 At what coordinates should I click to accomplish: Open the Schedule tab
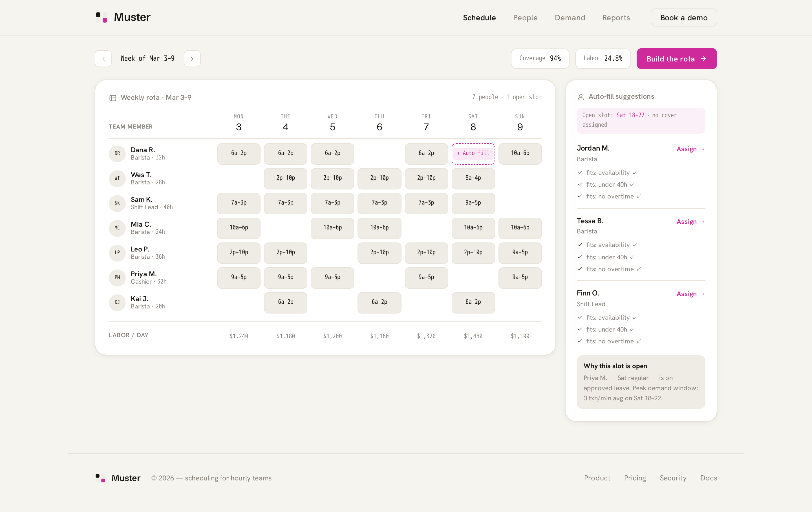(x=479, y=17)
